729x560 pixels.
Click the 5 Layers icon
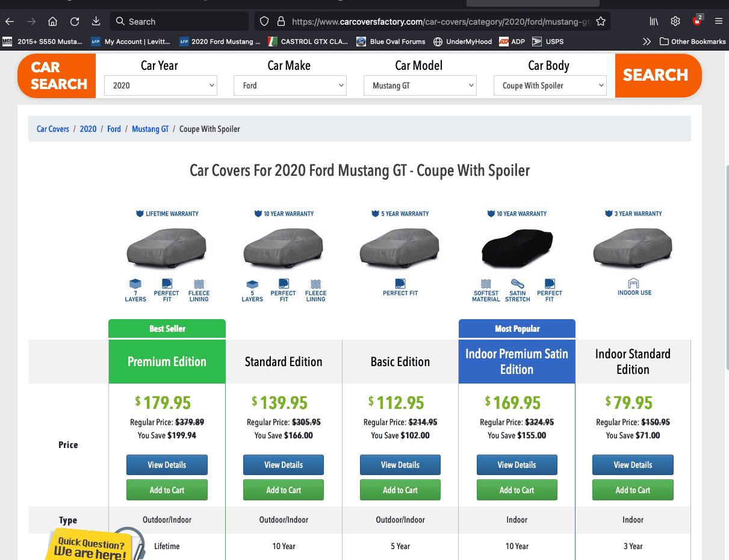click(x=252, y=290)
